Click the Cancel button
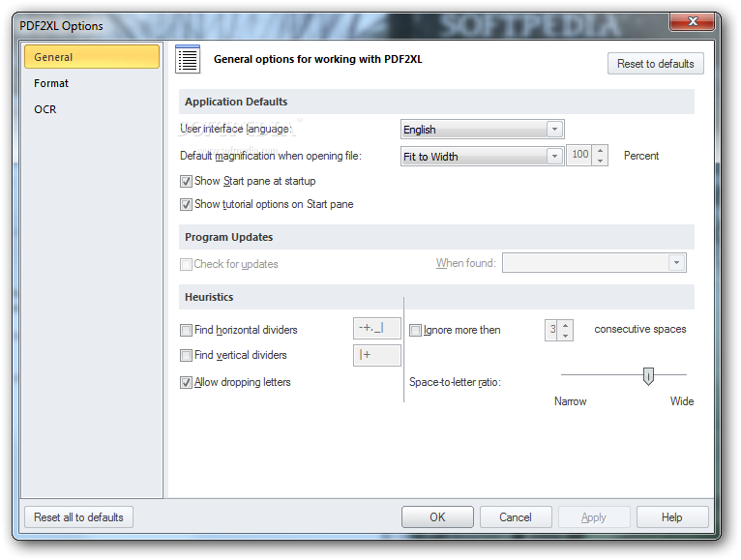The image size is (741, 560). click(516, 517)
